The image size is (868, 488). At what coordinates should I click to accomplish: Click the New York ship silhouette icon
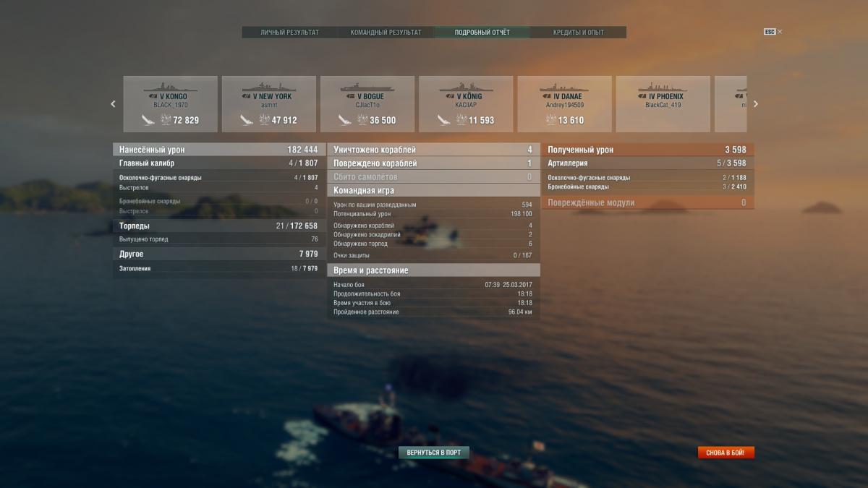point(268,87)
